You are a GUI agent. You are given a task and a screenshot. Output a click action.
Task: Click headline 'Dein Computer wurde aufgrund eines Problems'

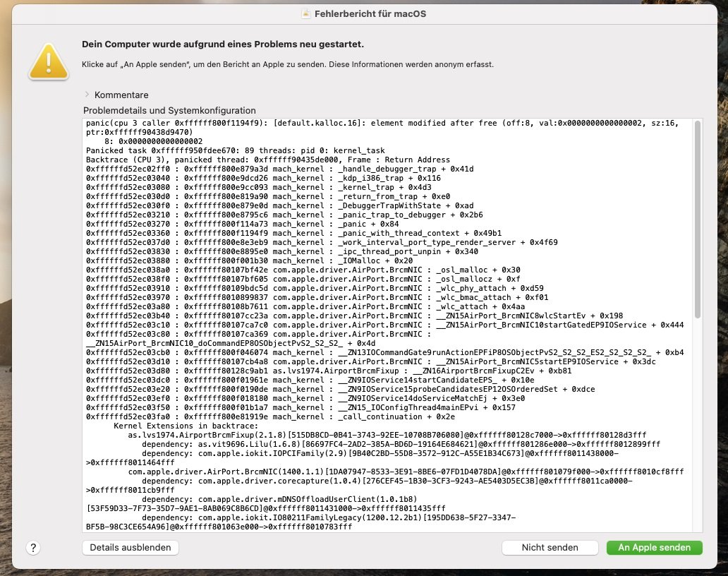tap(223, 44)
